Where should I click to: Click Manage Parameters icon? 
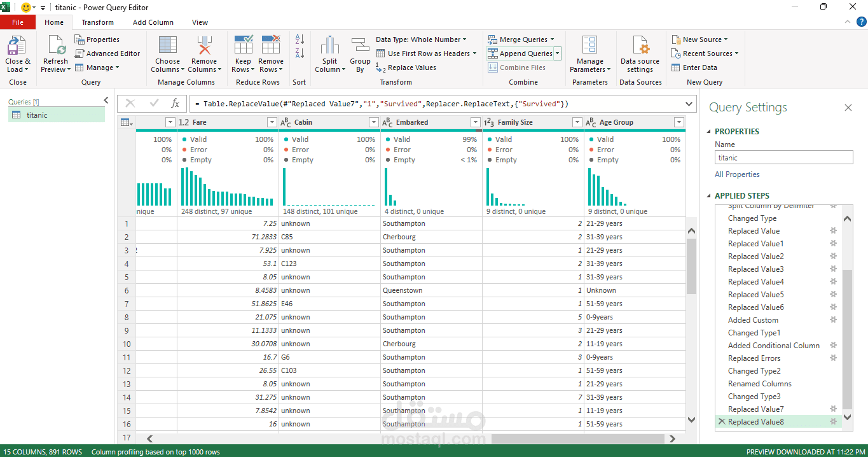tap(589, 45)
